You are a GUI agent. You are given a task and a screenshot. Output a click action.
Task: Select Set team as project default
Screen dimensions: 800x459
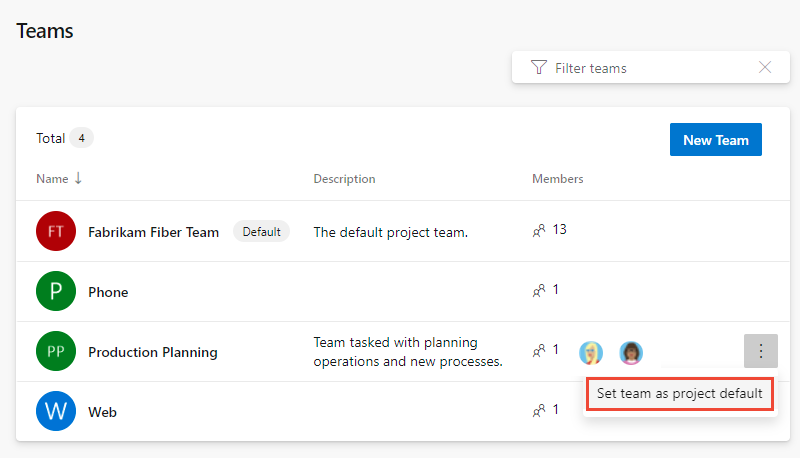(x=680, y=394)
